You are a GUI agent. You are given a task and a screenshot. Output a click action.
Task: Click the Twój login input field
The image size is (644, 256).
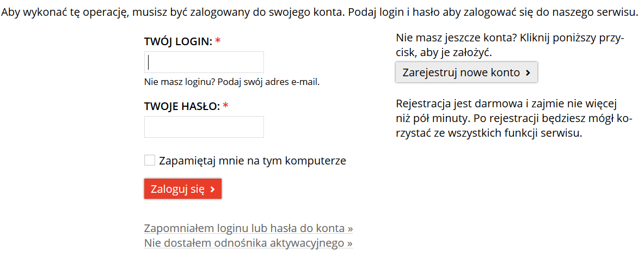[204, 62]
